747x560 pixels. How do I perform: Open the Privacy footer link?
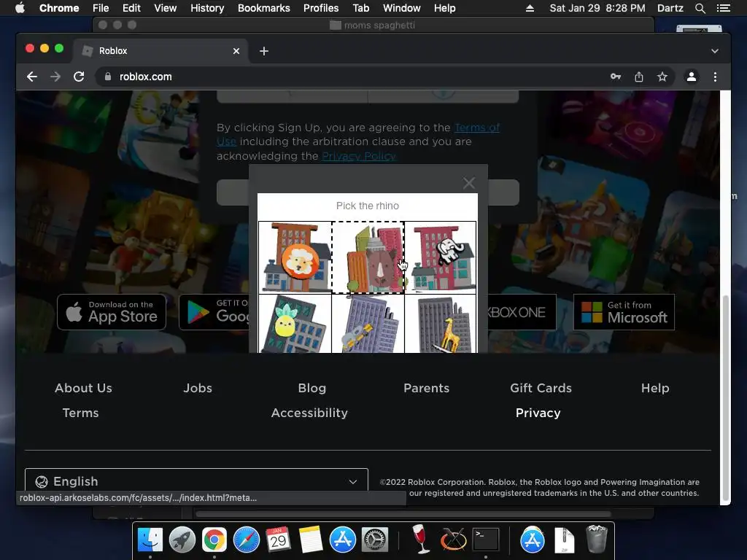(x=538, y=413)
